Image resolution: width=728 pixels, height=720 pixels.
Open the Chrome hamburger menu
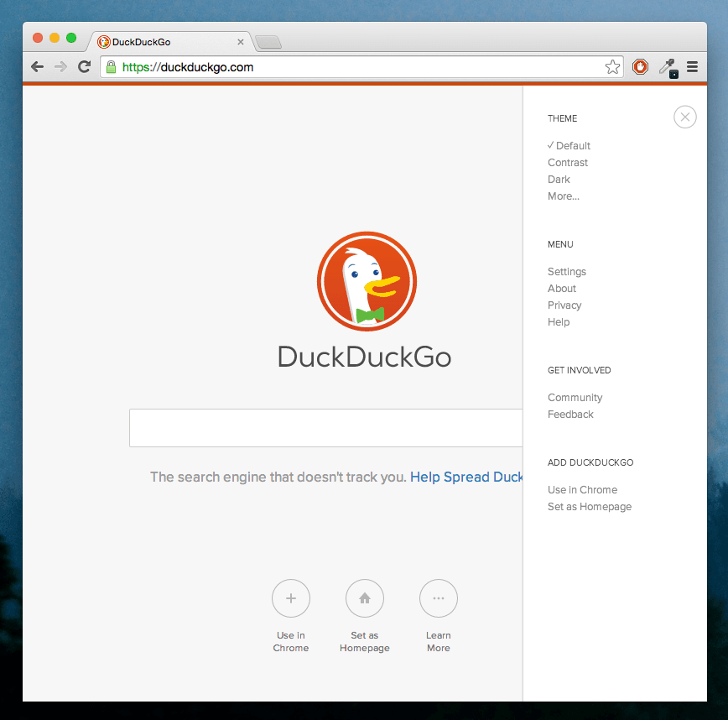pyautogui.click(x=692, y=66)
